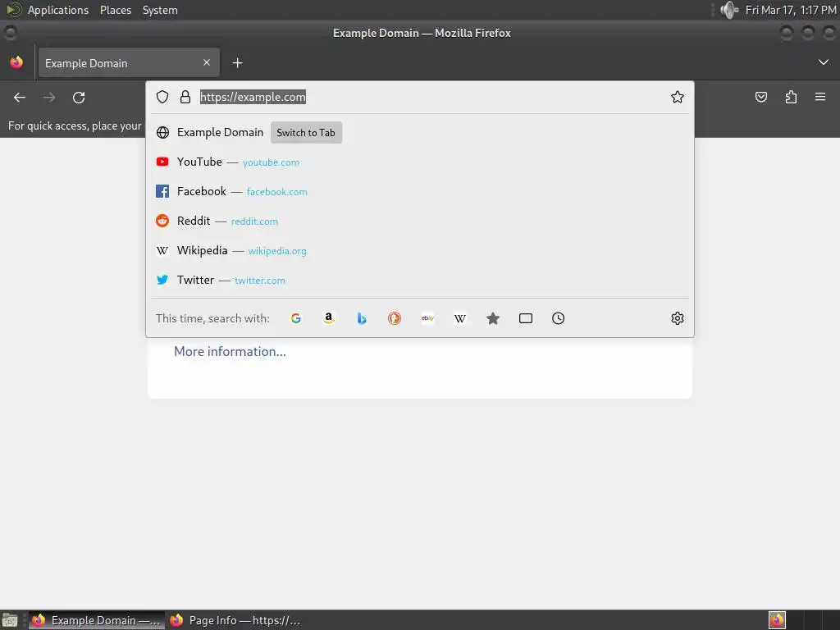Go back using the back arrow
The image size is (840, 630).
[20, 98]
